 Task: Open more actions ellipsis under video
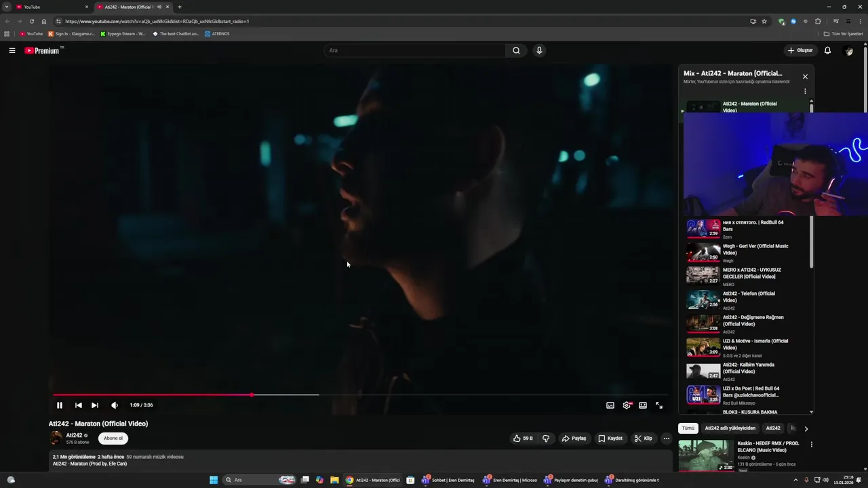point(667,439)
